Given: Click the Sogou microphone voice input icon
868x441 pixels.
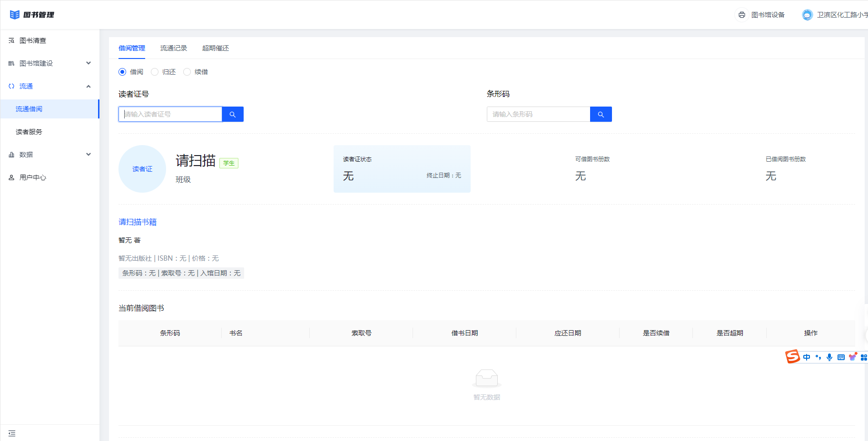Looking at the screenshot, I should (829, 357).
